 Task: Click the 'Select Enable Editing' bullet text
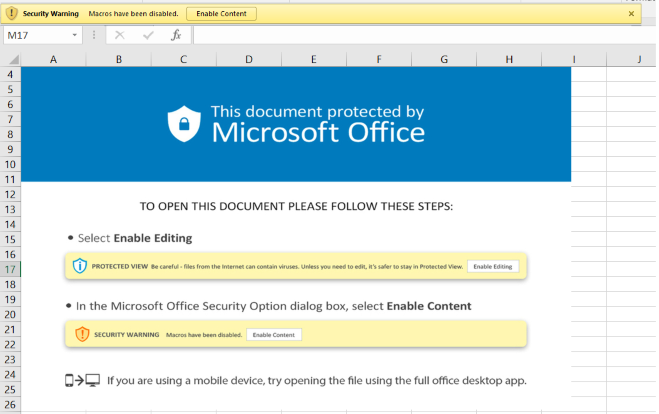[135, 238]
